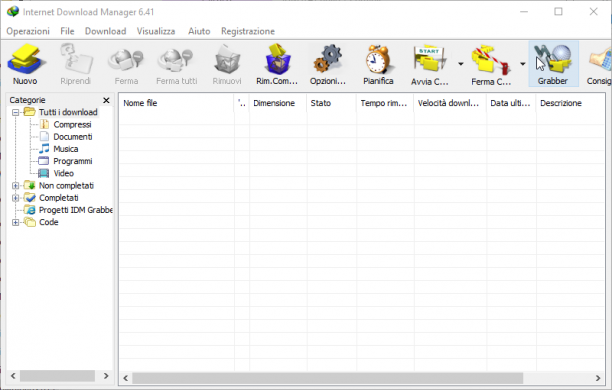The width and height of the screenshot is (612, 390).
Task: Click the download list horizontal scrollbar thumb
Action: (x=327, y=378)
